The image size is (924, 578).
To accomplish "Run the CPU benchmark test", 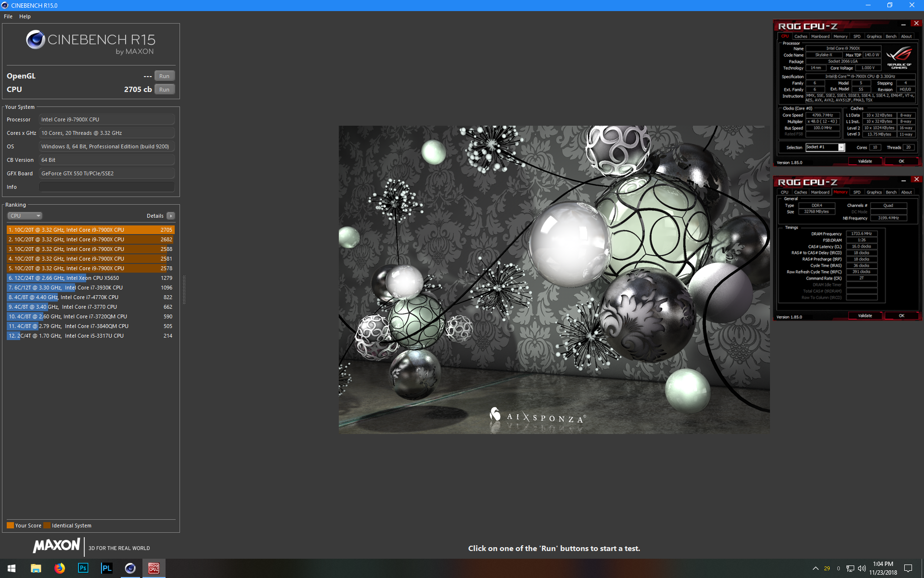I will point(164,90).
